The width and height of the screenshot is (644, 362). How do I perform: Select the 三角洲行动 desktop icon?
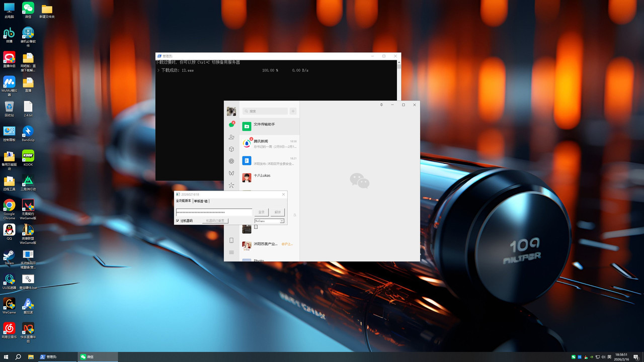28,183
